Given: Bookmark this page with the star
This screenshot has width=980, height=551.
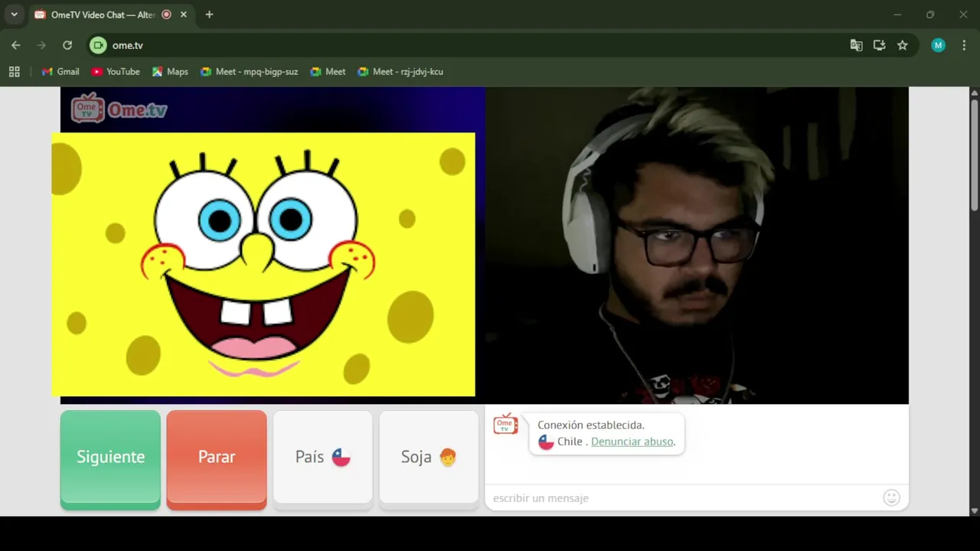Looking at the screenshot, I should 903,45.
